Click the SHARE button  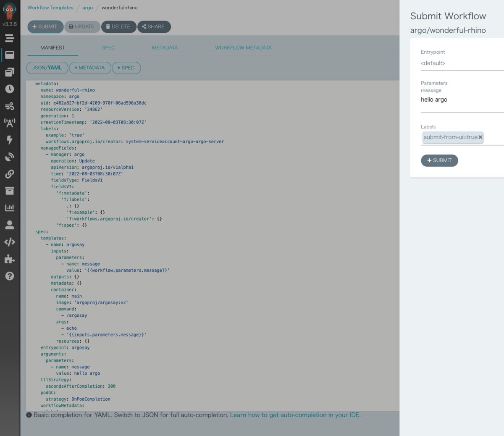[x=154, y=26]
